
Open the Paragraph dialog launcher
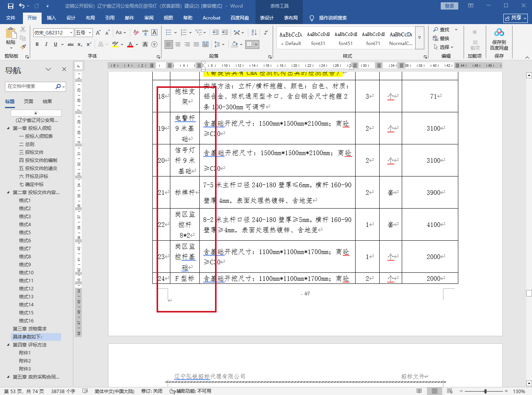[x=270, y=57]
